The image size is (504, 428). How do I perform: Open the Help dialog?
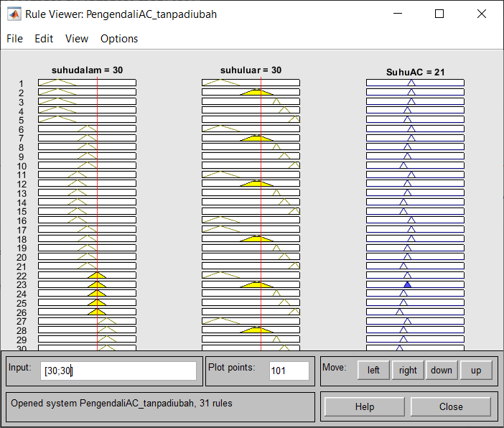365,406
